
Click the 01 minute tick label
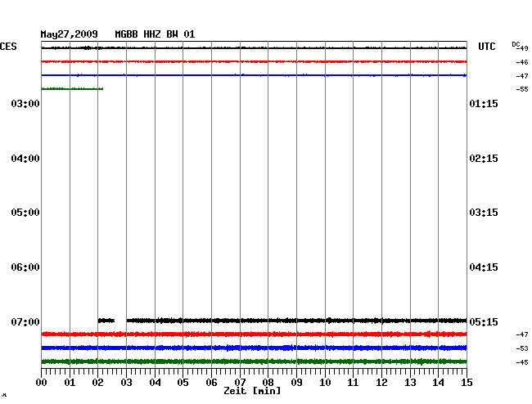click(x=70, y=383)
